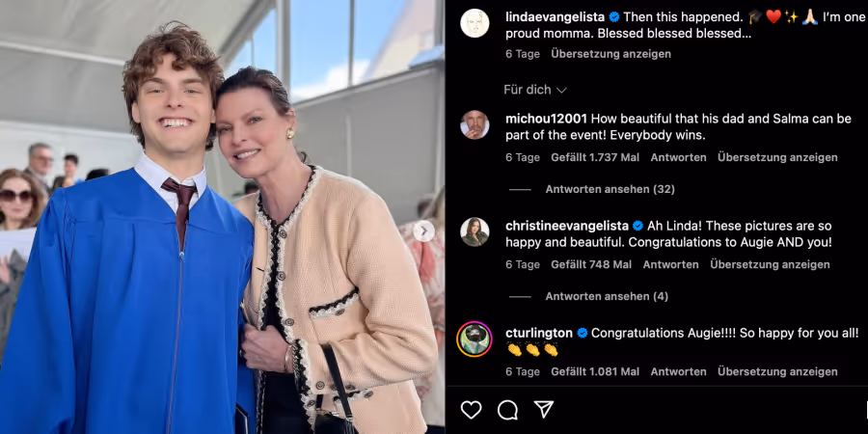868x434 pixels.
Task: Reply to cturlington's comment
Action: [x=678, y=372]
